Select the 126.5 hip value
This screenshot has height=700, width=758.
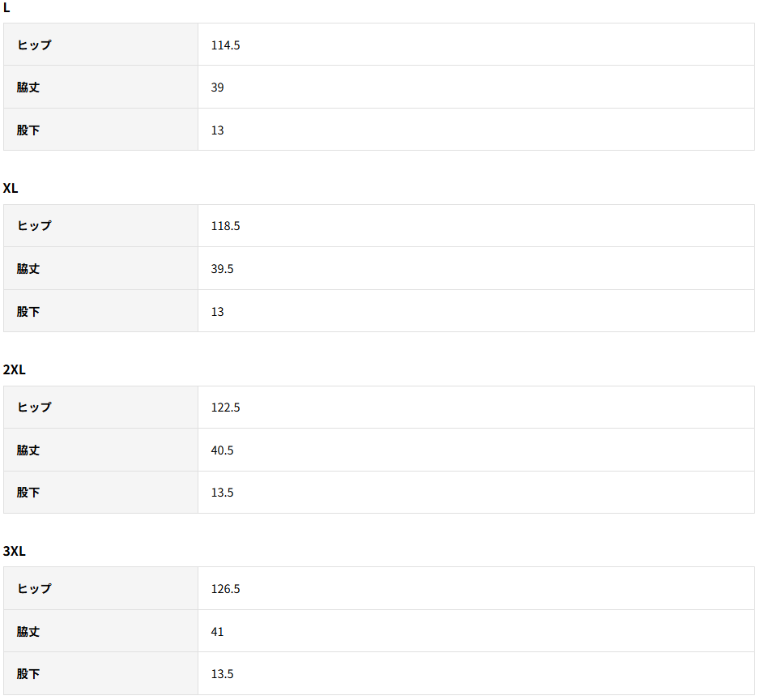[x=225, y=589]
